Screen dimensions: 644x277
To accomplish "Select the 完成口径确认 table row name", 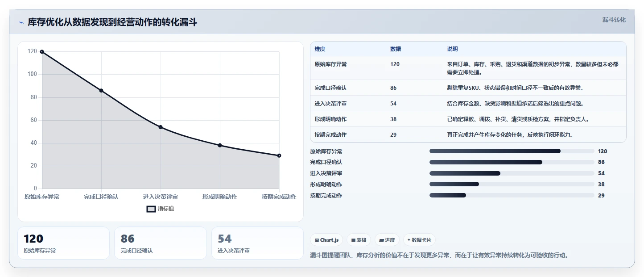I will 330,88.
